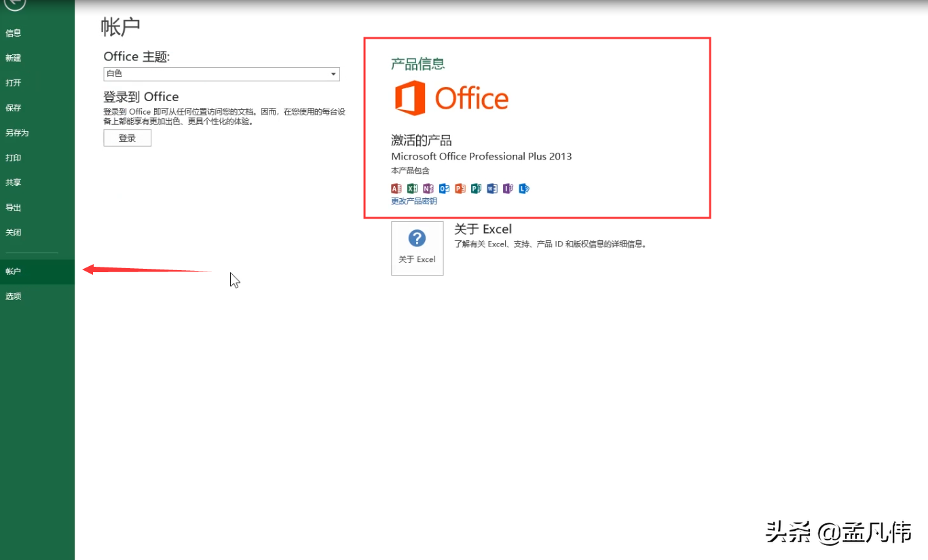Click the 产品信息 heading
The height and width of the screenshot is (560, 928).
pos(418,64)
